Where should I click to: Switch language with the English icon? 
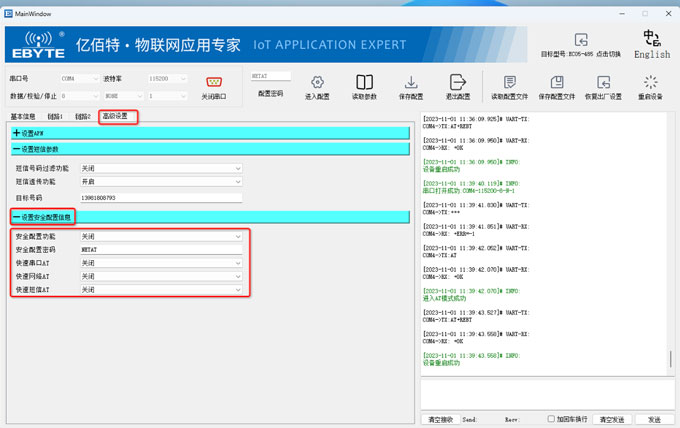[652, 40]
